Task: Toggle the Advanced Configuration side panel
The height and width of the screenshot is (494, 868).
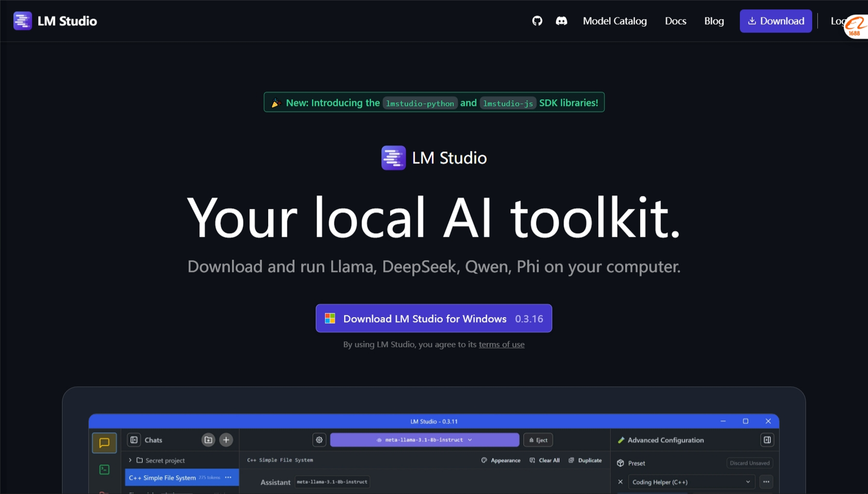Action: tap(767, 440)
